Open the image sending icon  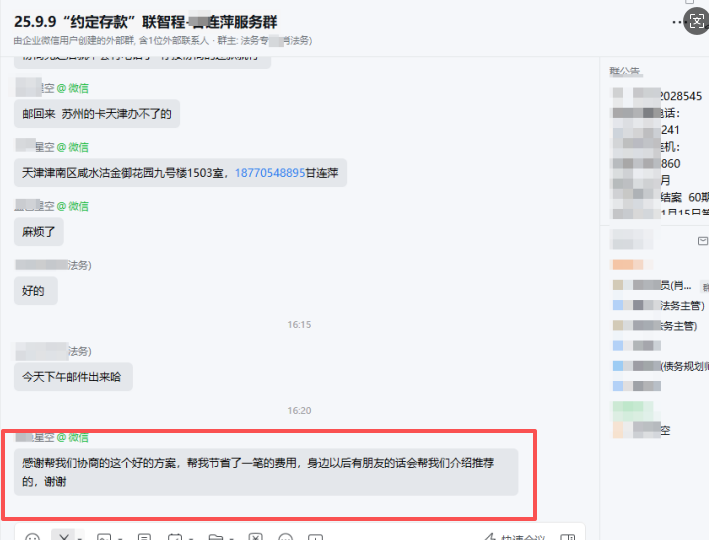tap(104, 537)
